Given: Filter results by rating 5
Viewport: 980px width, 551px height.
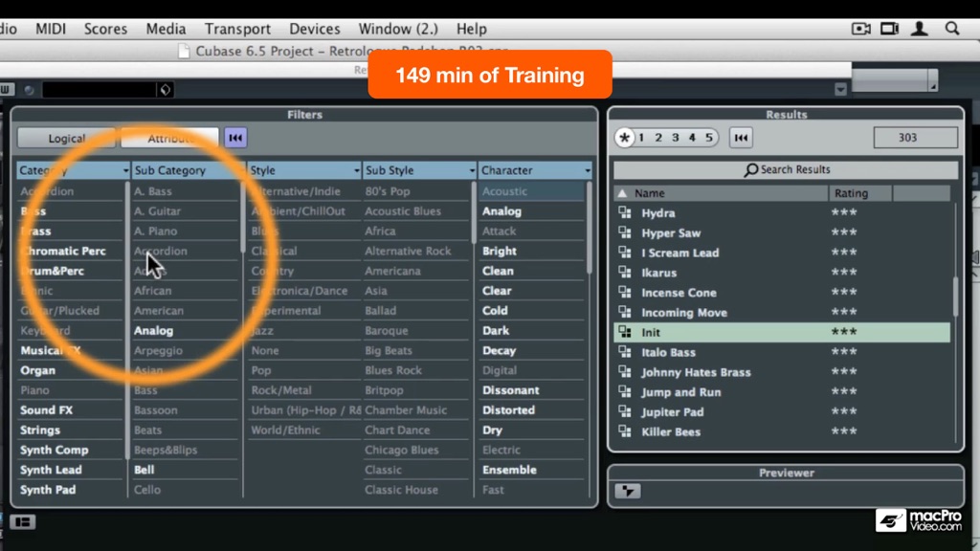Looking at the screenshot, I should point(709,138).
